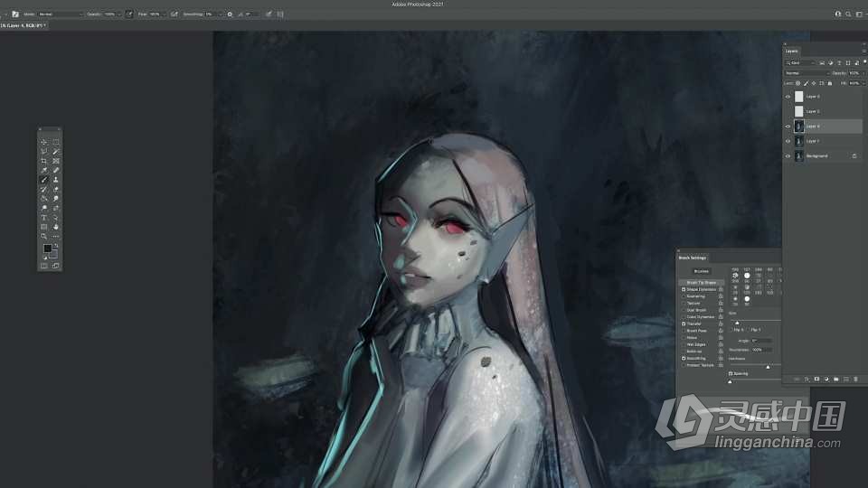Toggle Smoothing checkbox in Brush Settings
Image resolution: width=868 pixels, height=488 pixels.
point(684,358)
